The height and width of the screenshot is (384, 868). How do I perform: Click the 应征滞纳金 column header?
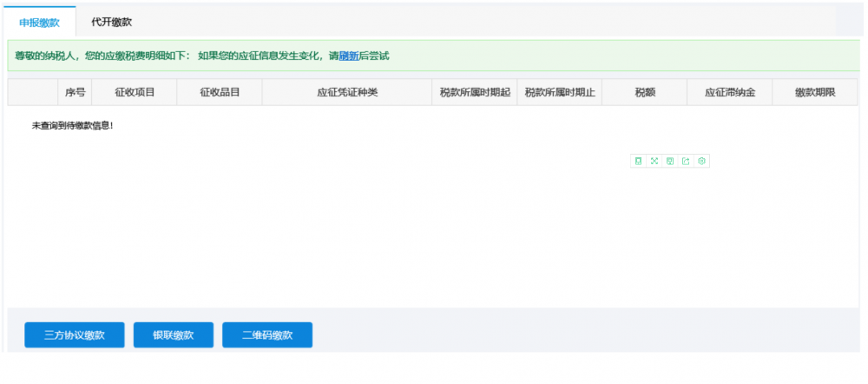730,92
